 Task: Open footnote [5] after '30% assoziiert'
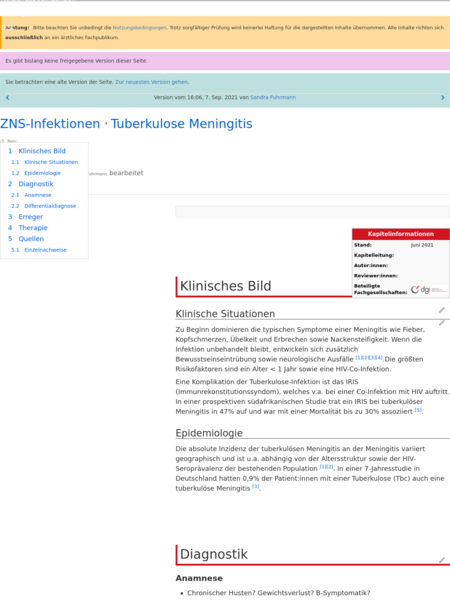[418, 410]
